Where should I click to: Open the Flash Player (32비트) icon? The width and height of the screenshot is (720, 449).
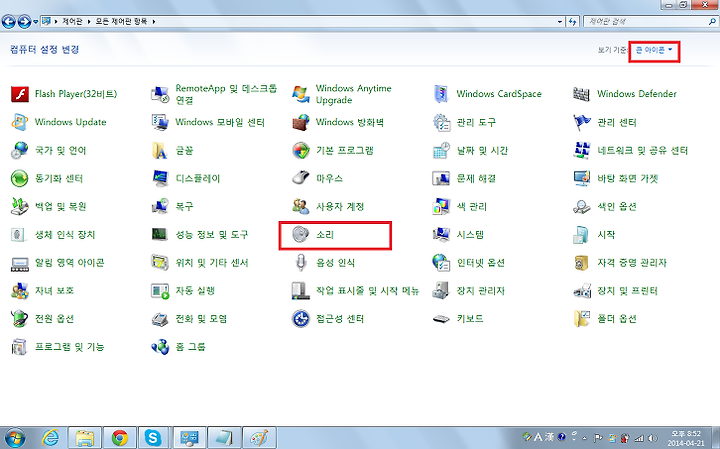20,94
